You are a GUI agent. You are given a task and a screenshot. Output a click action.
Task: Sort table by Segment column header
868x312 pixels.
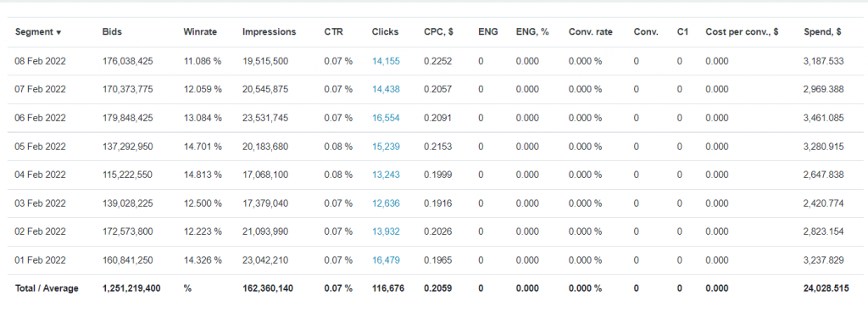(37, 32)
